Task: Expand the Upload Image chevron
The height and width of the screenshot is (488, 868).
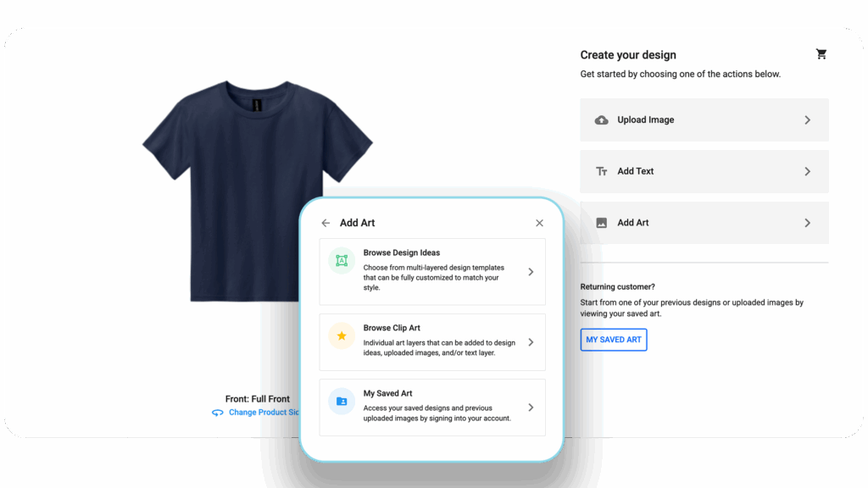Action: tap(807, 120)
